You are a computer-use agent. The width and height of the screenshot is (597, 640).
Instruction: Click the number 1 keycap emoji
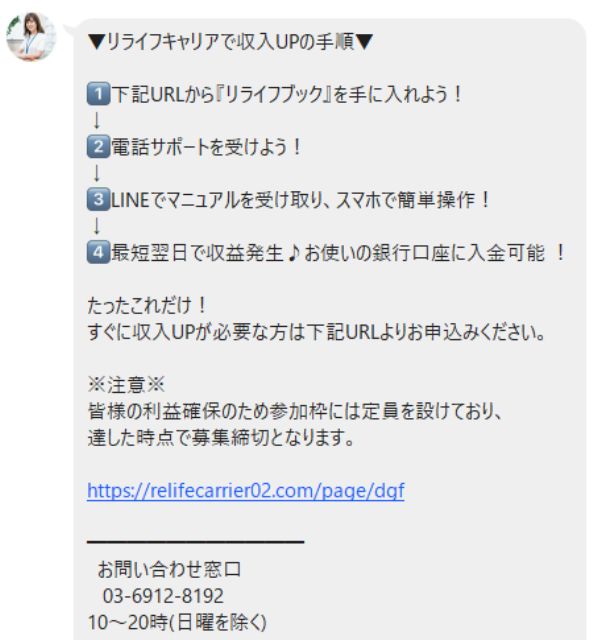point(98,94)
